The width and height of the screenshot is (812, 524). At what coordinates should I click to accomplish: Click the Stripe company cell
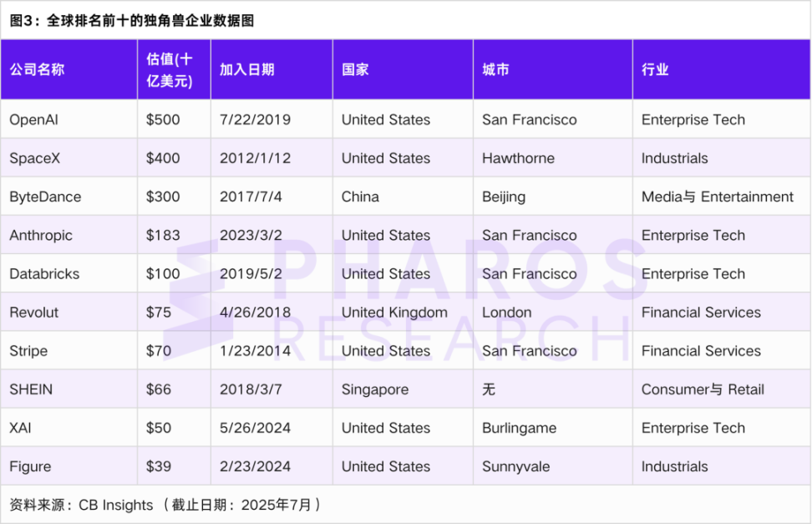click(x=28, y=351)
